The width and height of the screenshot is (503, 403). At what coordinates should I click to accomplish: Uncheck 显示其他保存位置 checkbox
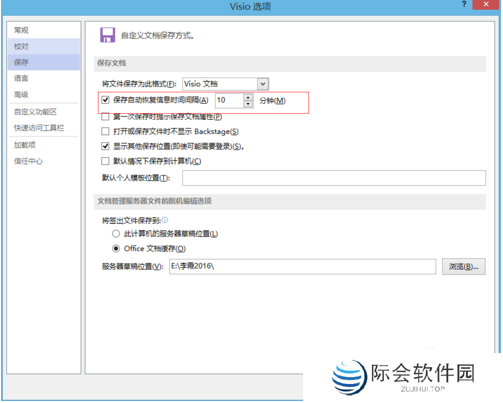(105, 146)
